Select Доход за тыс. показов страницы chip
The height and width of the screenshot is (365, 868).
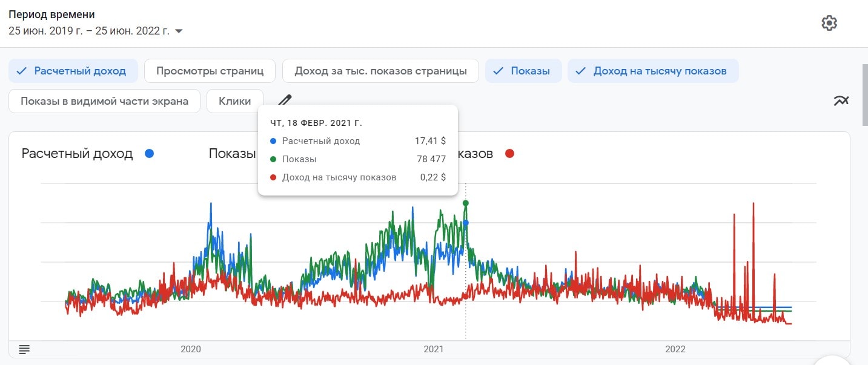click(x=380, y=71)
